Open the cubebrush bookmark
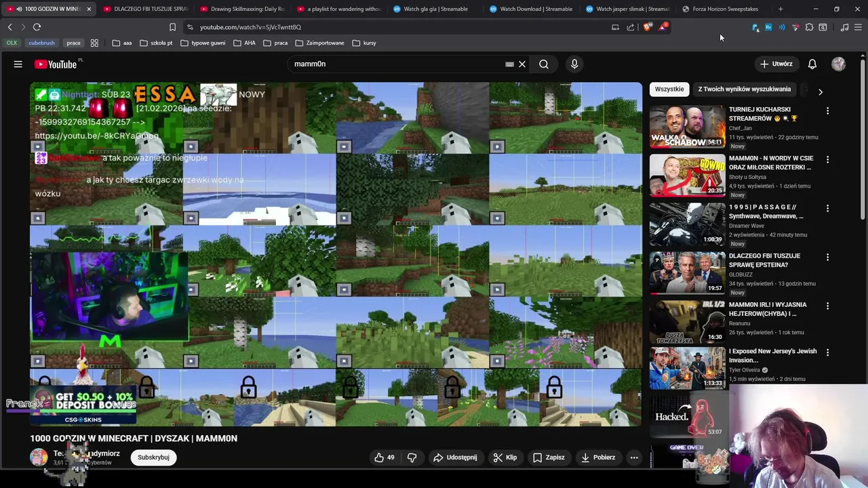 (x=41, y=43)
